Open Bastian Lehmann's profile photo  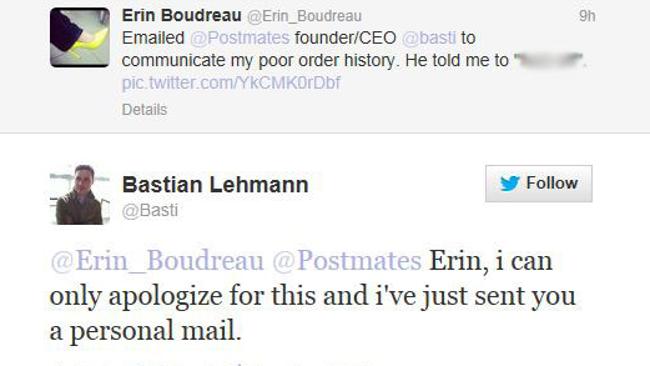tap(80, 195)
